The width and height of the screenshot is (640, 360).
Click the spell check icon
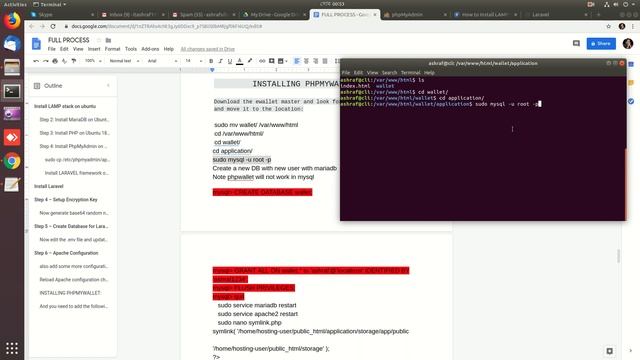click(64, 61)
